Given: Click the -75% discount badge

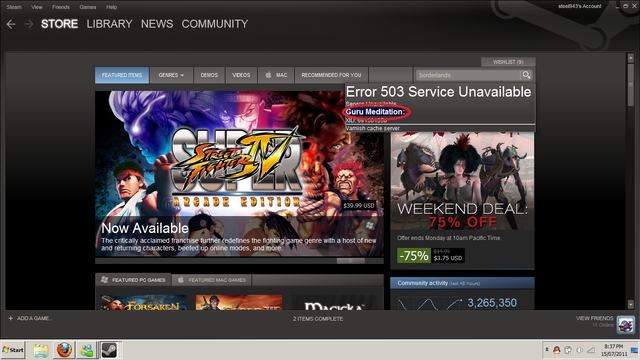Looking at the screenshot, I should [413, 256].
